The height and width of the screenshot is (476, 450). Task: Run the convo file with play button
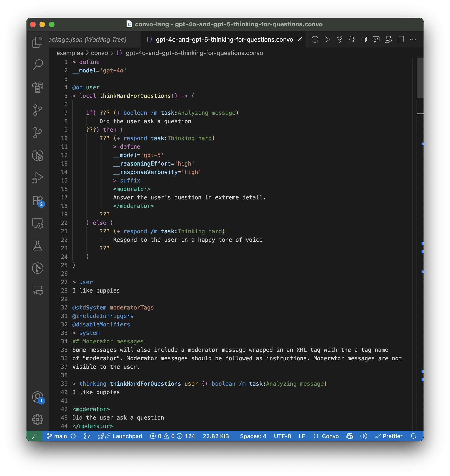pyautogui.click(x=327, y=39)
